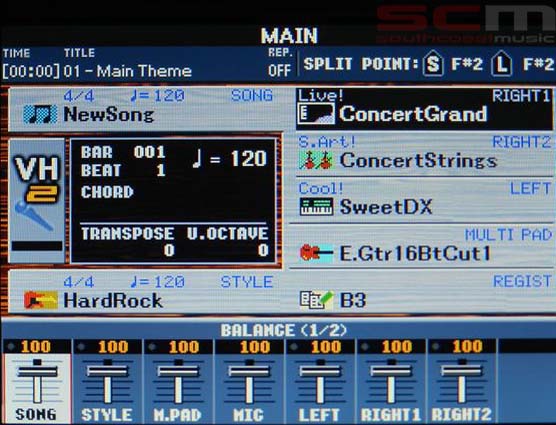Switch the BALANCE (1/2) page header
Image resolution: width=556 pixels, height=425 pixels.
tap(284, 330)
